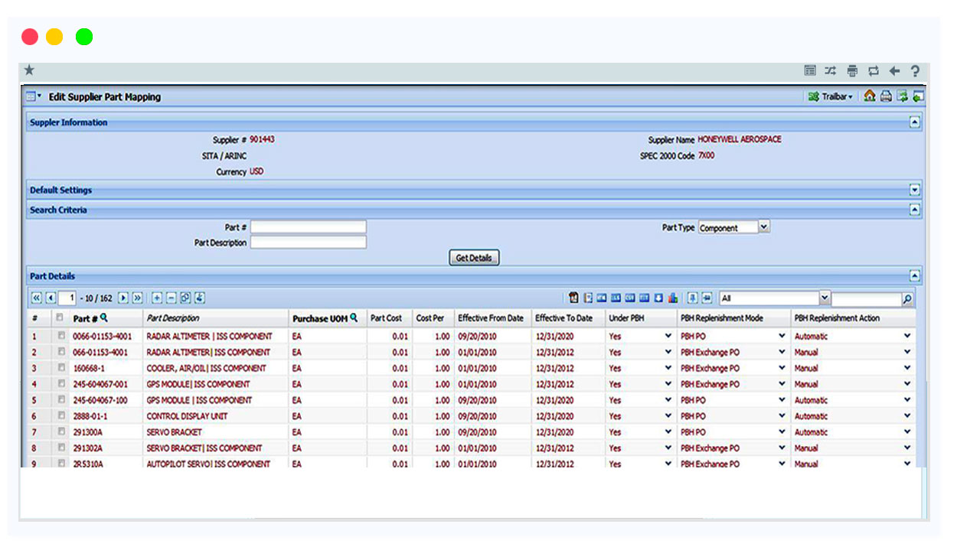Click the red macOS close button
957x560 pixels.
(x=30, y=37)
